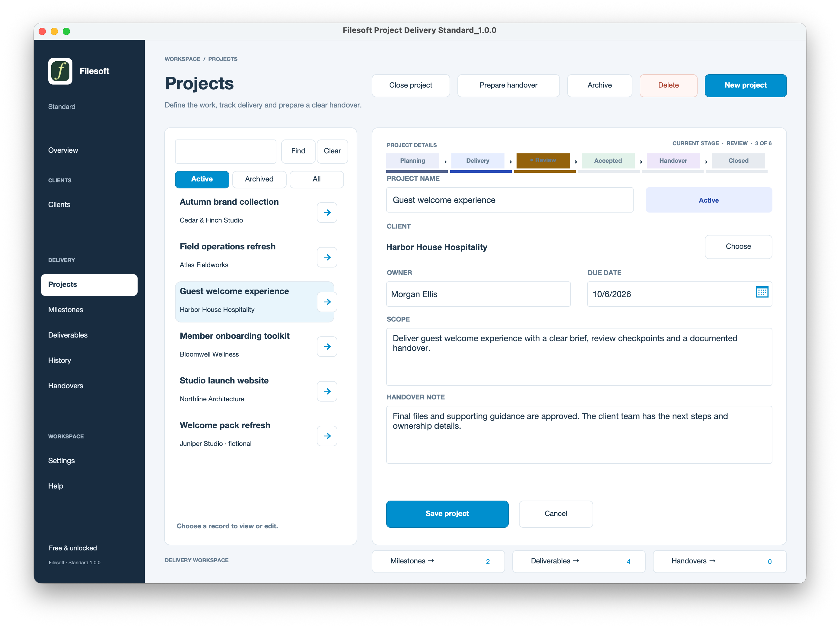This screenshot has height=628, width=840.
Task: Open Autumn brand collection via arrow icon
Action: tap(327, 212)
